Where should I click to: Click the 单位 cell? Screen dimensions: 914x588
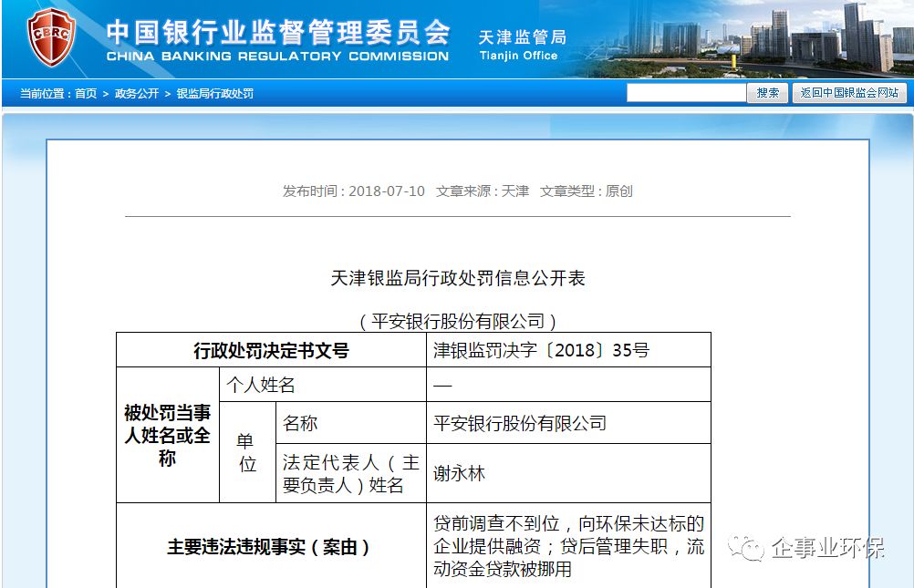click(x=247, y=452)
